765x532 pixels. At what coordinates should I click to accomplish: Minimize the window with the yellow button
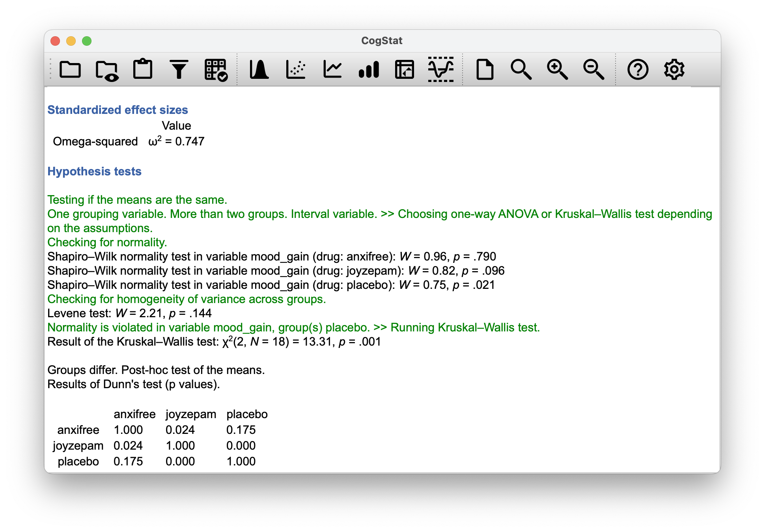[x=71, y=41]
